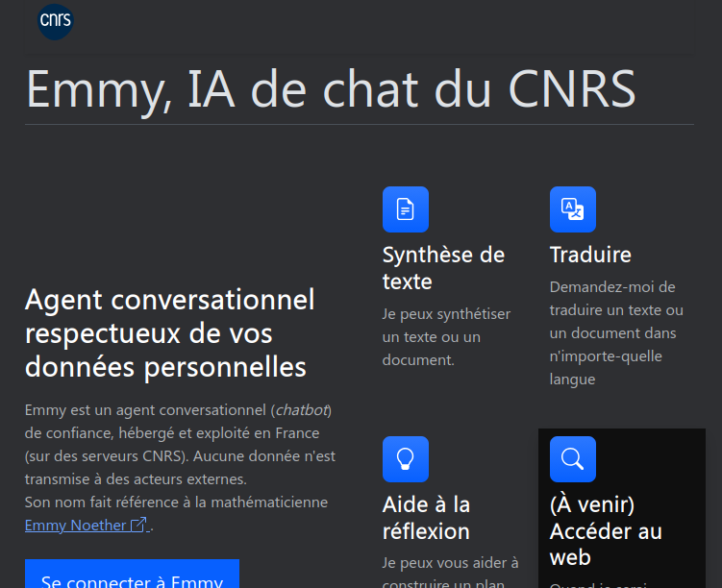Click the "Emmy, IA de chat du CNRS" title

(x=330, y=89)
